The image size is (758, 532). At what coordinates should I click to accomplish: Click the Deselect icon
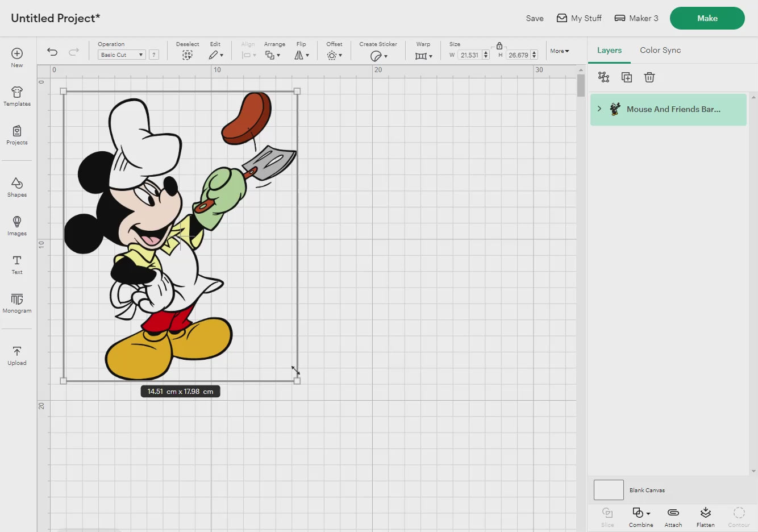(188, 55)
